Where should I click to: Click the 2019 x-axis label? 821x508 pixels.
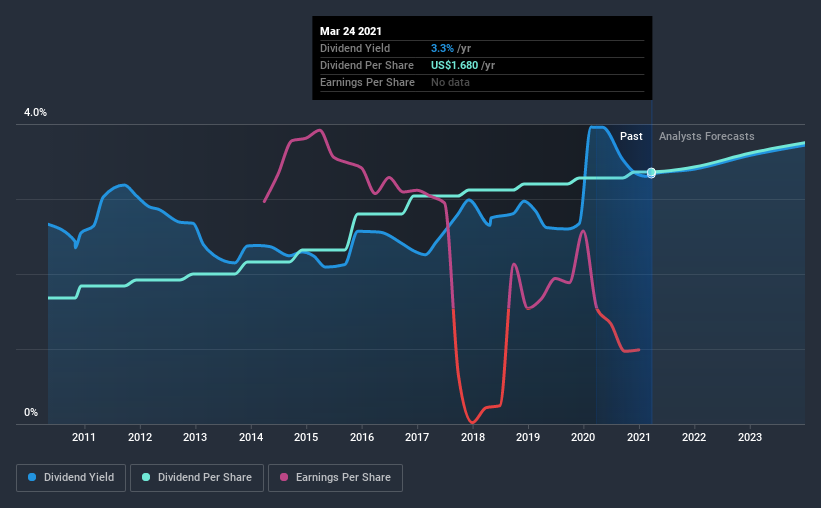[528, 437]
